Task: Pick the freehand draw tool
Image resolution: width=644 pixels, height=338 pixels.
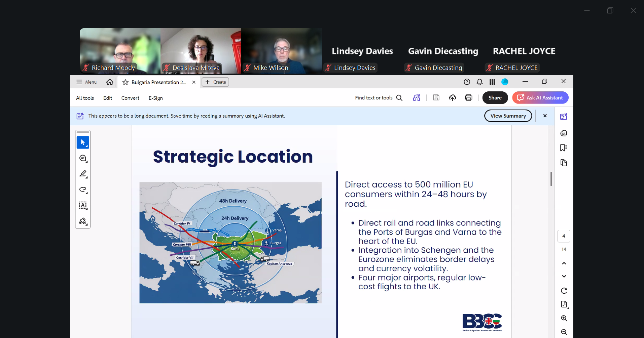Action: pos(83,189)
